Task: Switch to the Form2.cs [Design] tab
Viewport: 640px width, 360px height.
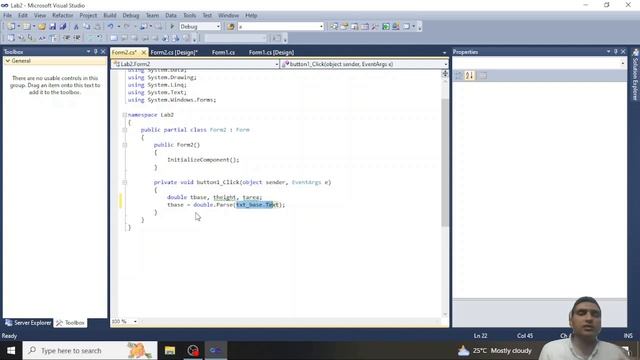Action: [x=174, y=52]
